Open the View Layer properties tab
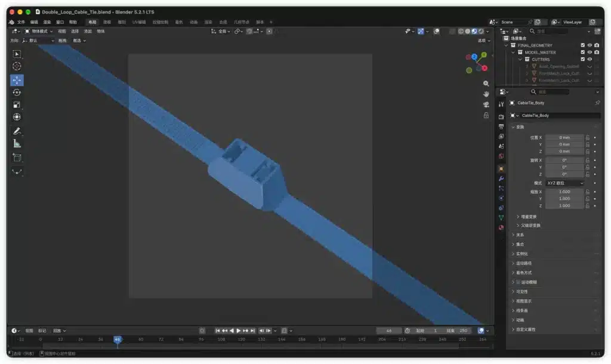The image size is (611, 364). pyautogui.click(x=501, y=137)
